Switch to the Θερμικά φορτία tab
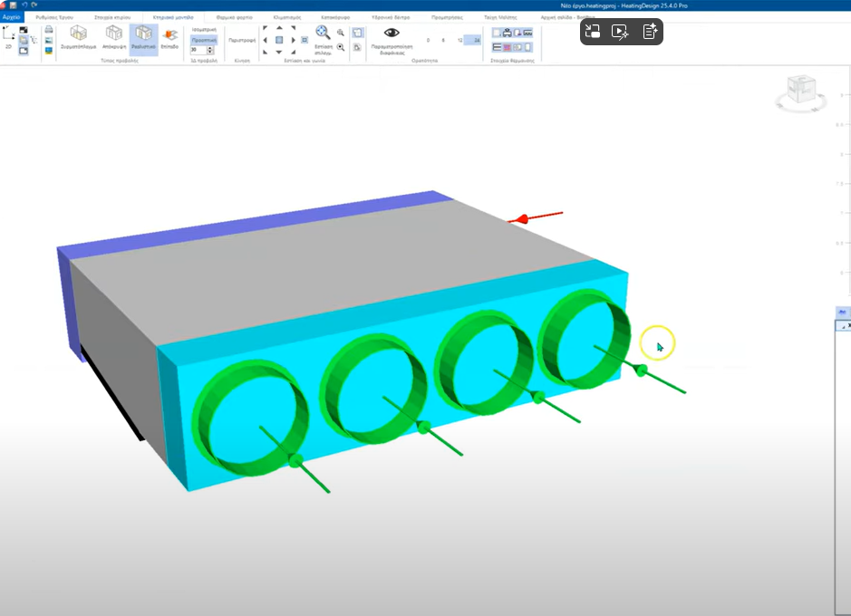 point(235,17)
